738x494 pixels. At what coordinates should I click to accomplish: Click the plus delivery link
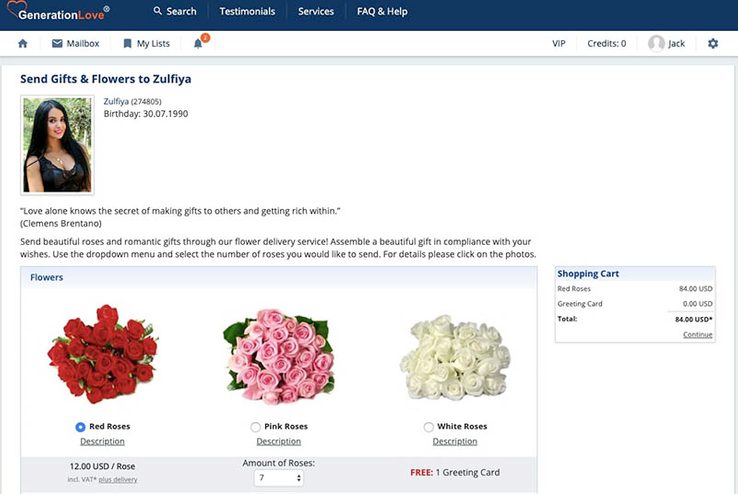coord(118,480)
